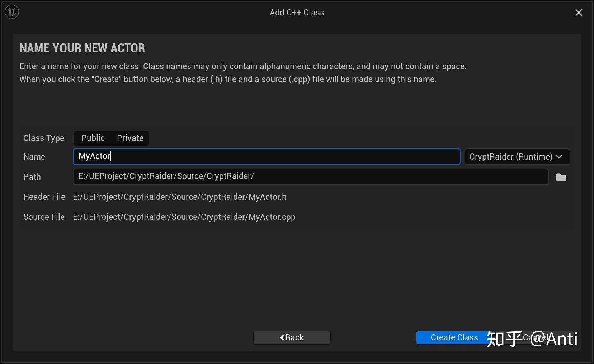Select the Header File label

coord(44,197)
